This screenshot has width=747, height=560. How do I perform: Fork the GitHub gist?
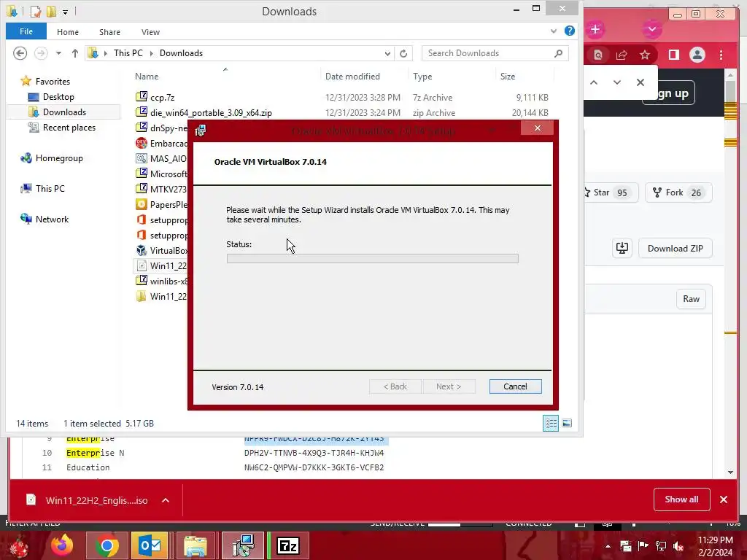678,192
